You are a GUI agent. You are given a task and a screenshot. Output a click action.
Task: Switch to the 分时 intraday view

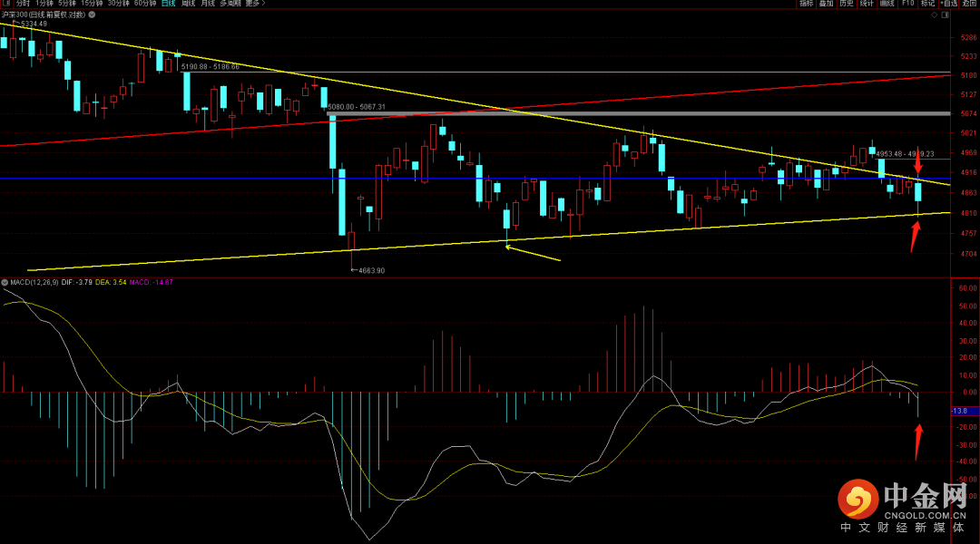point(23,3)
